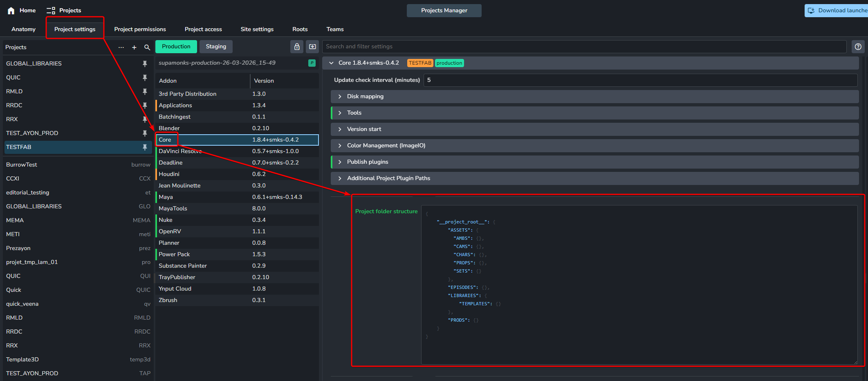Click the import settings icon next to lock

coord(312,47)
